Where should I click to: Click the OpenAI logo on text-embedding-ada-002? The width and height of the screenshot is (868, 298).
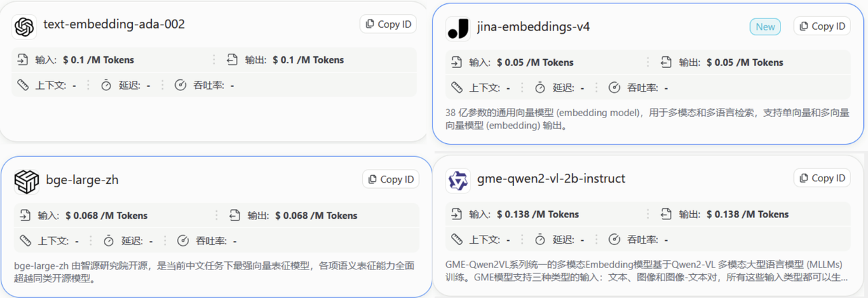pyautogui.click(x=24, y=27)
